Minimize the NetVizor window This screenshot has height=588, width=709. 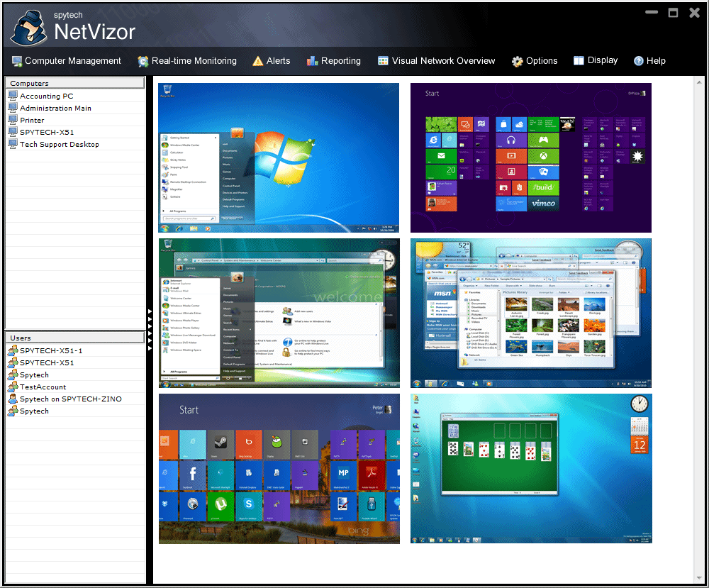(652, 12)
